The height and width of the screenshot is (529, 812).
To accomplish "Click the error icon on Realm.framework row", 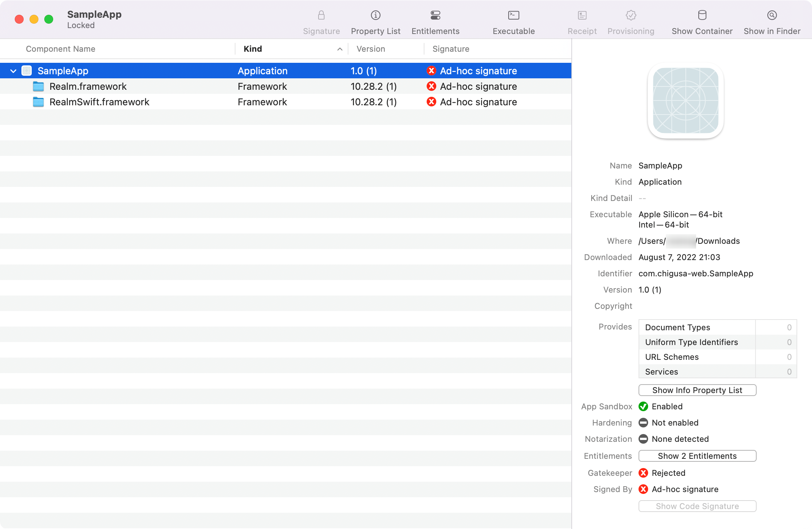I will tap(431, 86).
